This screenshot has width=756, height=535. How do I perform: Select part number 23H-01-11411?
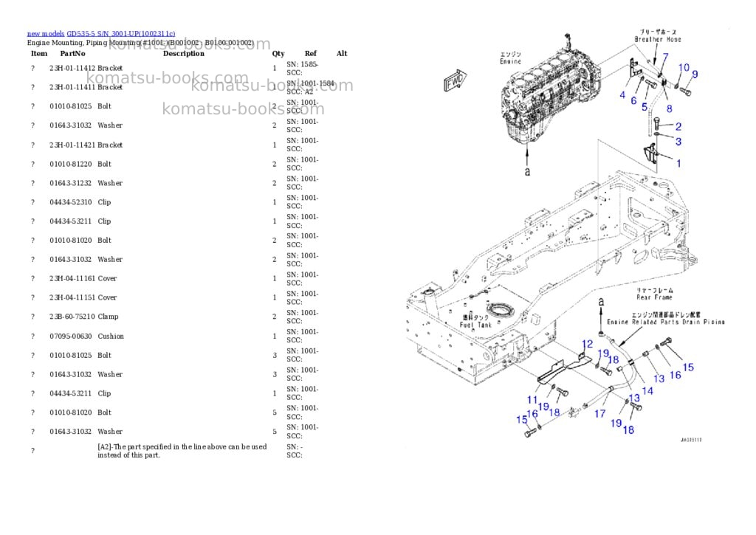(72, 87)
